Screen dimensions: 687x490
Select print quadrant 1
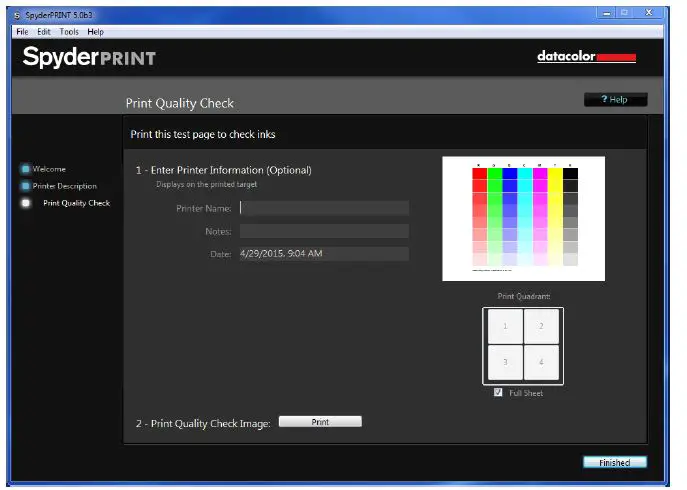coord(505,326)
